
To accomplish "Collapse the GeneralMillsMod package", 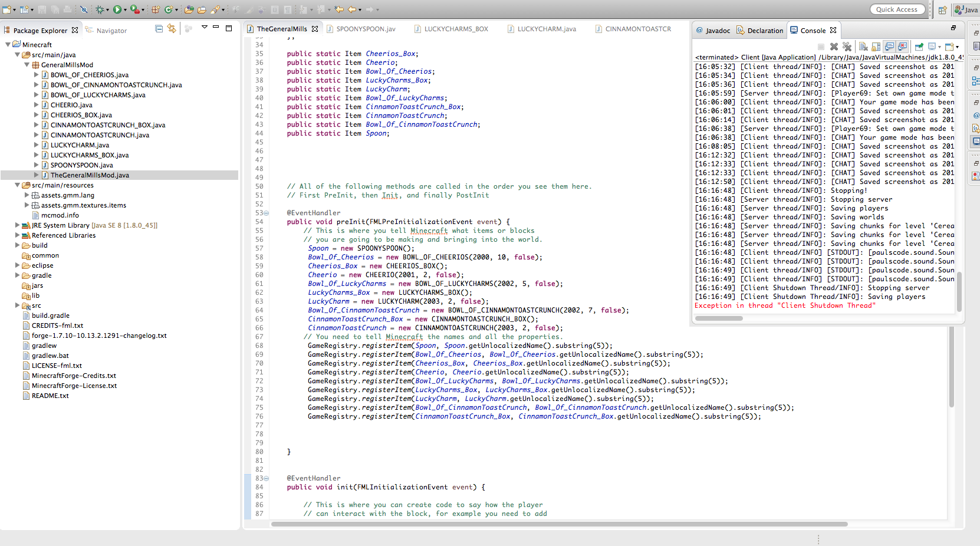I will coord(27,65).
